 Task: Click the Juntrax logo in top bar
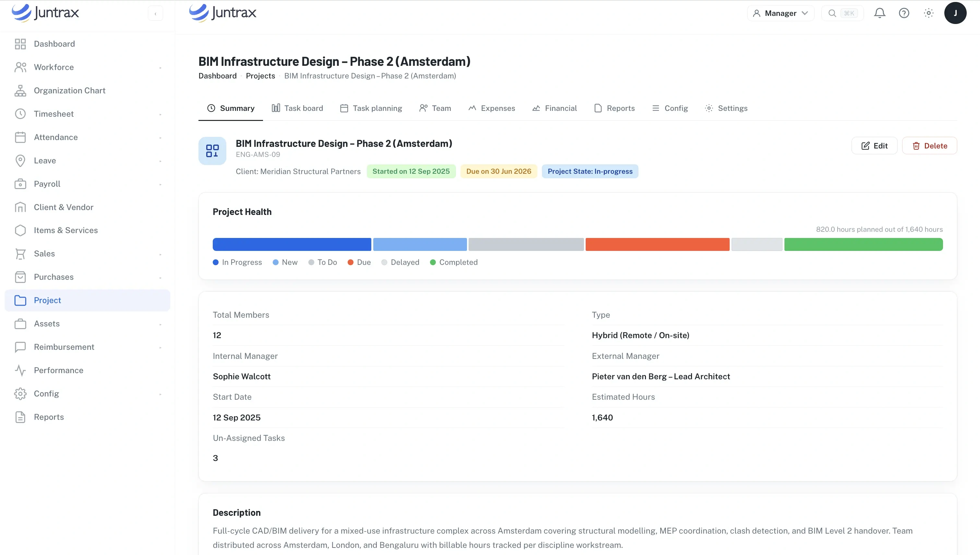click(223, 13)
